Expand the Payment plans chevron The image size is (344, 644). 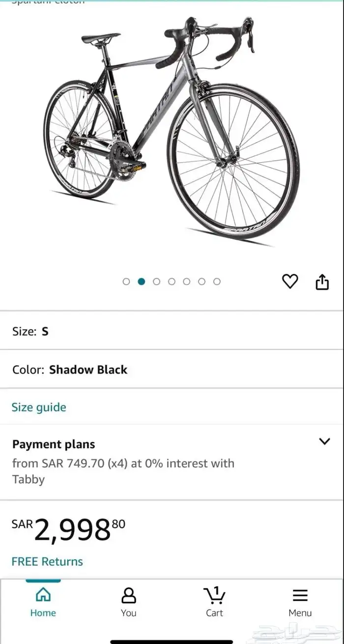(x=324, y=441)
